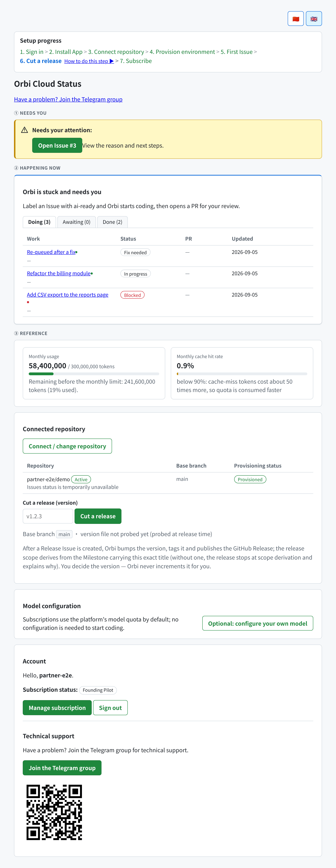Go to step '2. Install App'
The height and width of the screenshot is (868, 336).
pos(66,52)
